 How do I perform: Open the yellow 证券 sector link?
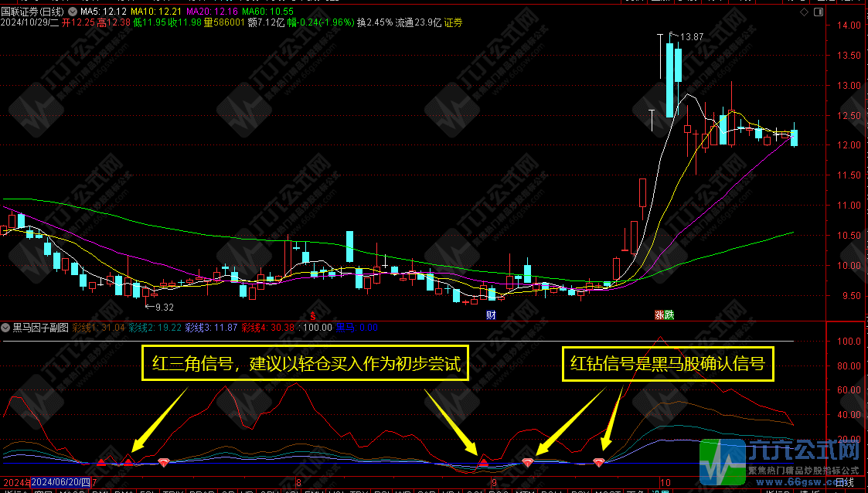click(453, 23)
